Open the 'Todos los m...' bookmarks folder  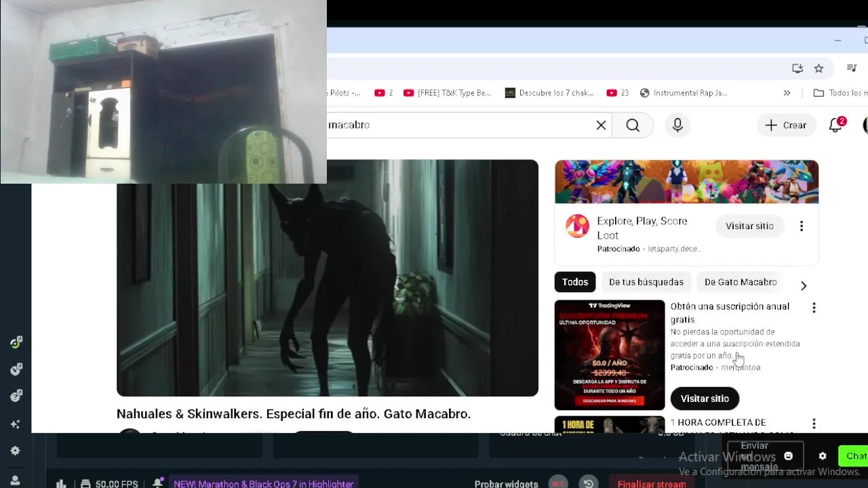(840, 93)
